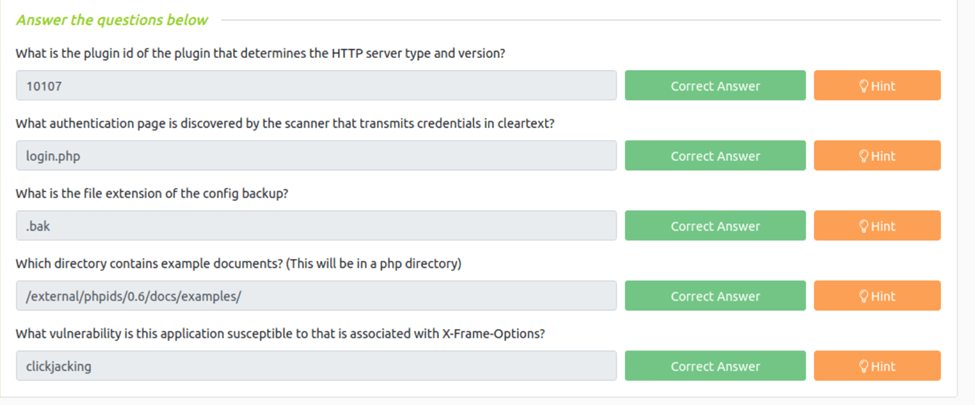Click Correct Answer beside the 10107 field
The image size is (975, 405).
[x=715, y=86]
